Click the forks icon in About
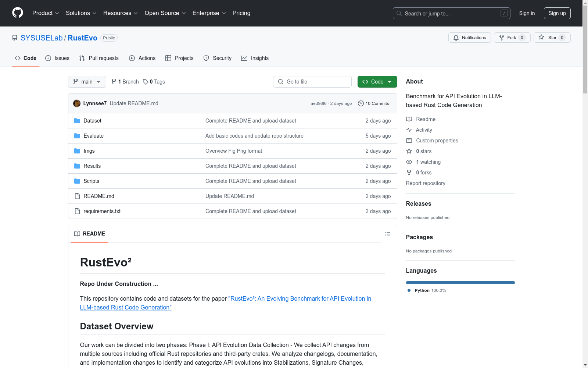Viewport: 588px width, 368px height. [409, 173]
